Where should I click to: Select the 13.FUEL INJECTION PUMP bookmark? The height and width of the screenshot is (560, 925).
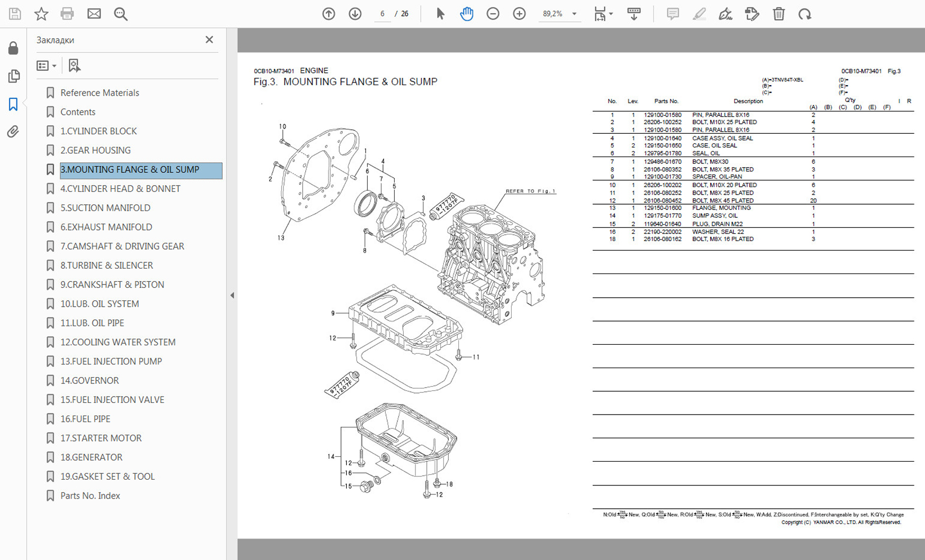click(111, 361)
